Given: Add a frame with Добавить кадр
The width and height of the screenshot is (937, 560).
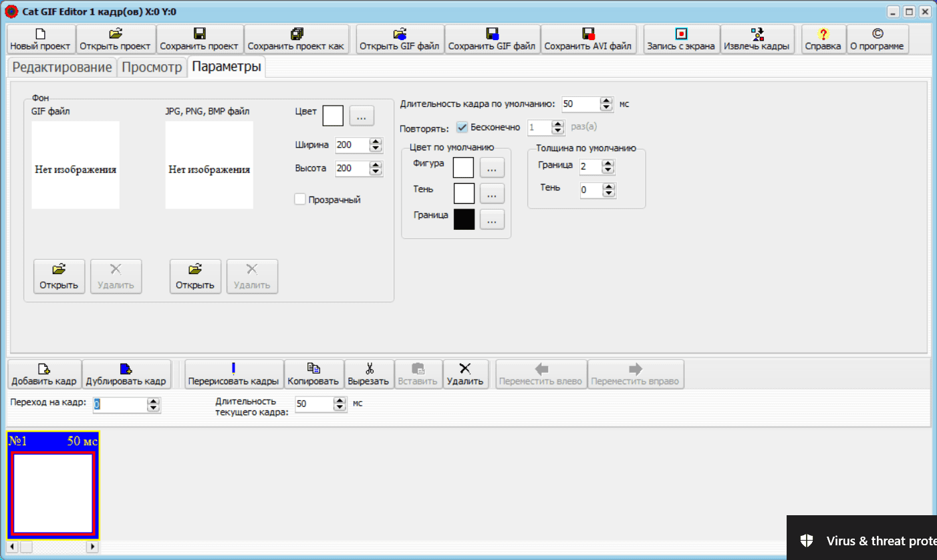Looking at the screenshot, I should pyautogui.click(x=44, y=374).
